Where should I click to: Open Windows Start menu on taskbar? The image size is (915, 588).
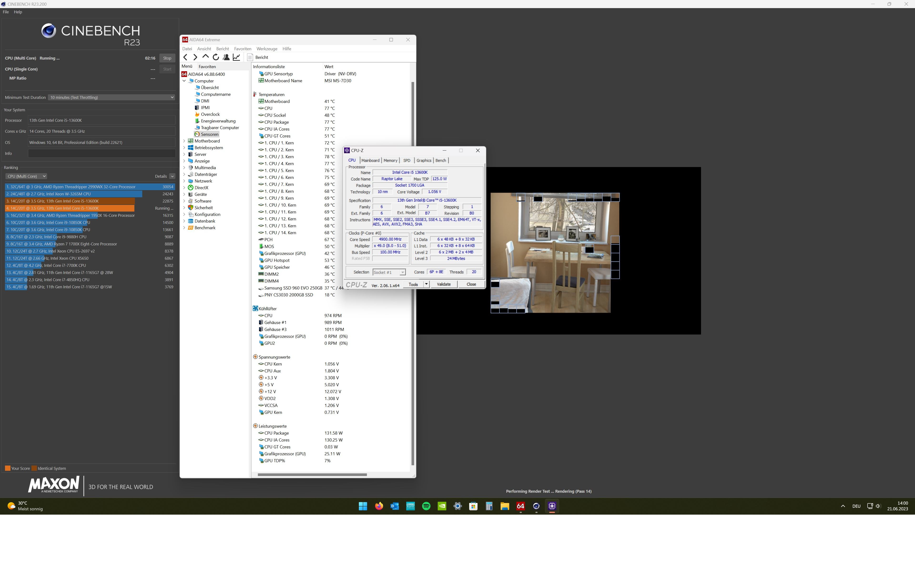tap(363, 506)
